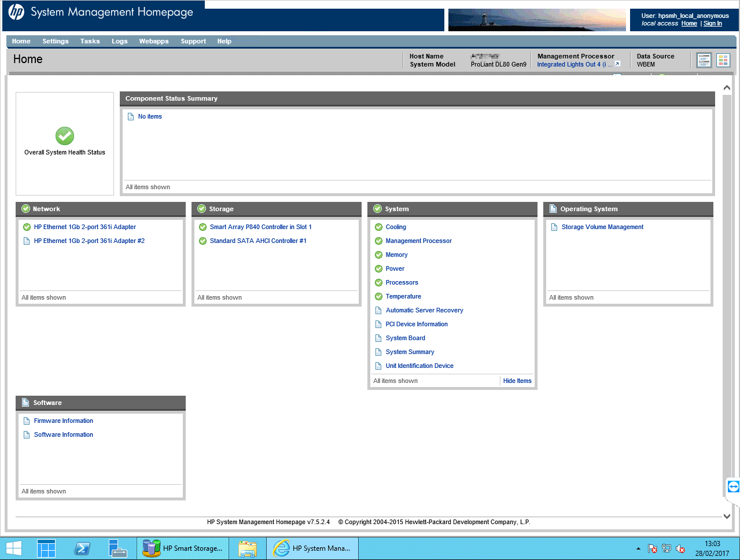
Task: Click the Network panel green status icon
Action: (x=25, y=209)
